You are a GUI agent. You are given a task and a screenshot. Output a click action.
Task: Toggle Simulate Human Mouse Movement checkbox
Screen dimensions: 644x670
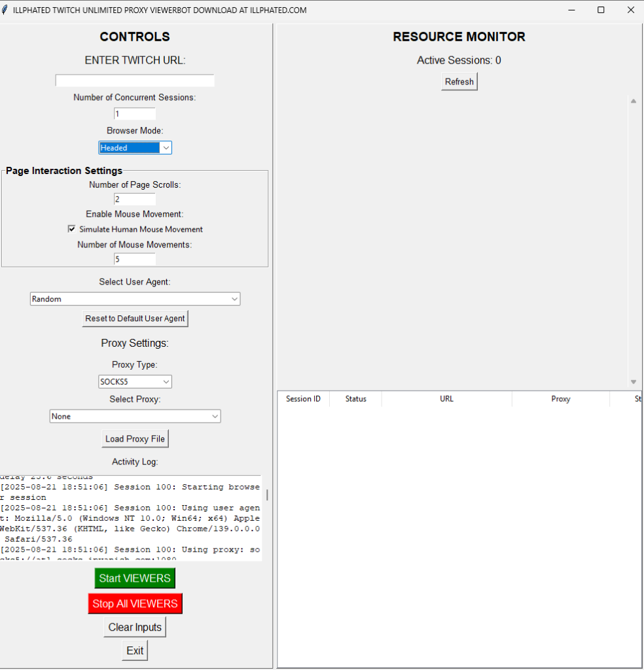pyautogui.click(x=71, y=229)
